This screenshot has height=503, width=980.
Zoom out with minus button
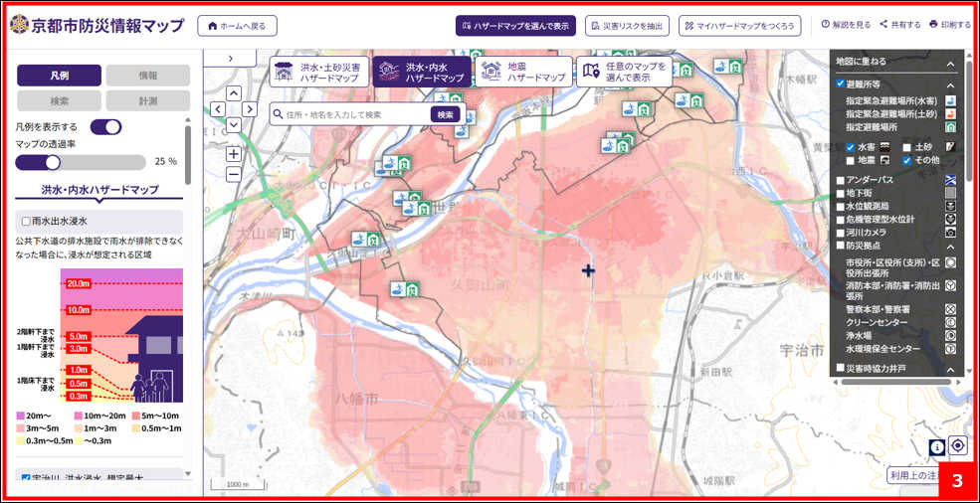click(234, 174)
